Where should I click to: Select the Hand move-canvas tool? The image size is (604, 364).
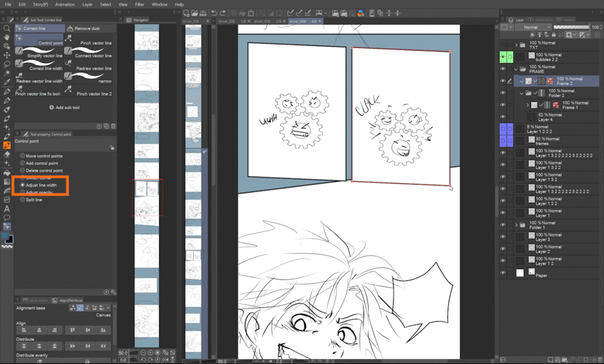point(6,37)
